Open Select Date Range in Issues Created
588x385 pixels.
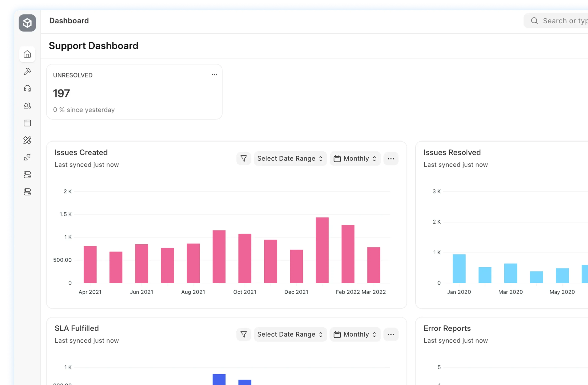[x=290, y=159]
